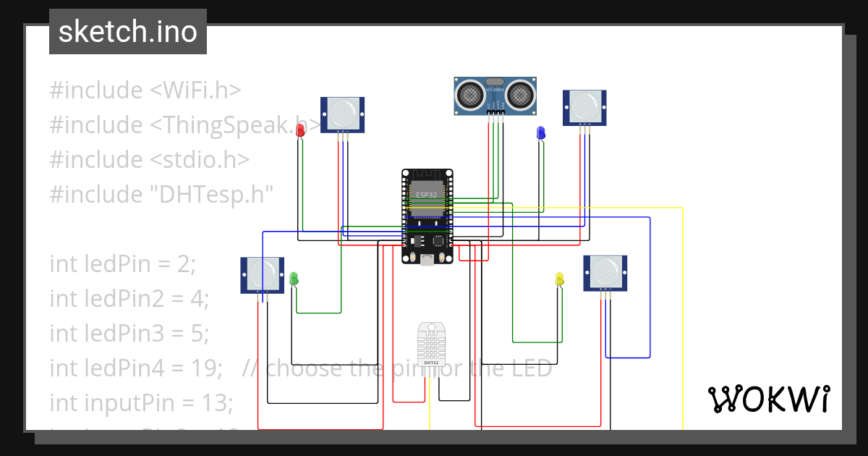Screen dimensions: 868x456
Task: Select the yellow LED near the bottom-right PIR
Action: coord(558,279)
